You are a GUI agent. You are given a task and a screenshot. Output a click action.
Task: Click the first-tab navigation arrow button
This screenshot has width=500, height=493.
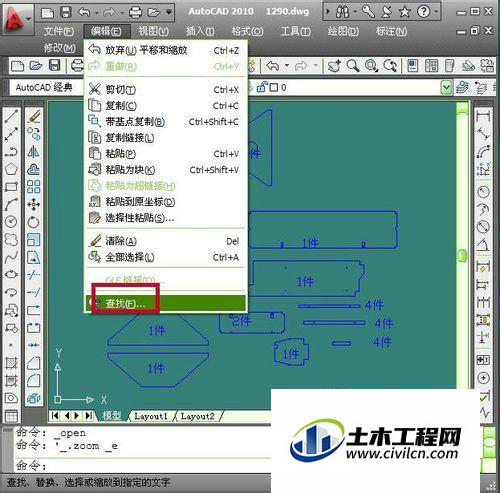pos(55,416)
